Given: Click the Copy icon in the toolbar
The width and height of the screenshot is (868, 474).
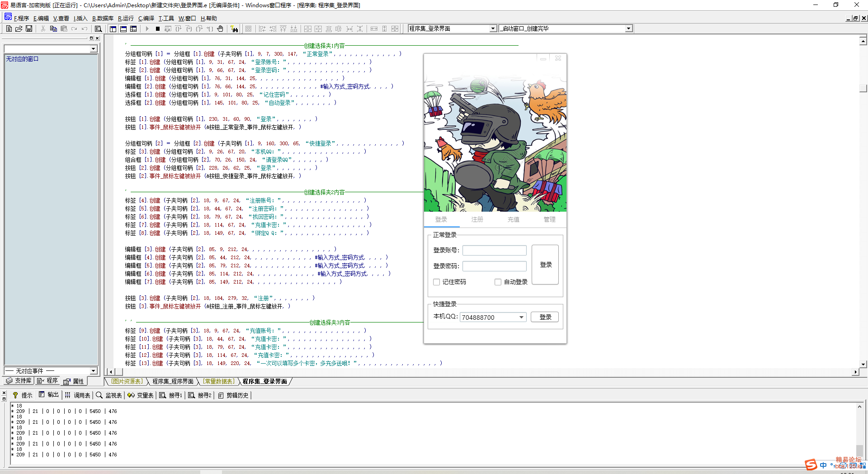Looking at the screenshot, I should click(53, 28).
